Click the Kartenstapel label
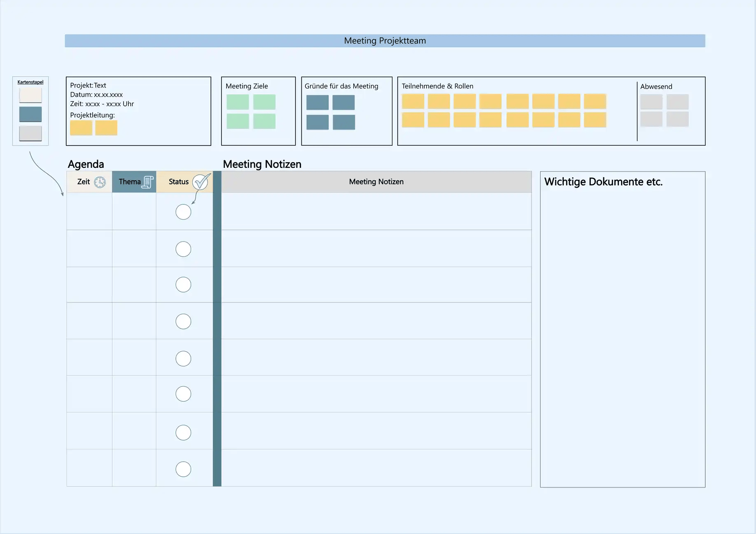Image resolution: width=756 pixels, height=534 pixels. (x=30, y=82)
